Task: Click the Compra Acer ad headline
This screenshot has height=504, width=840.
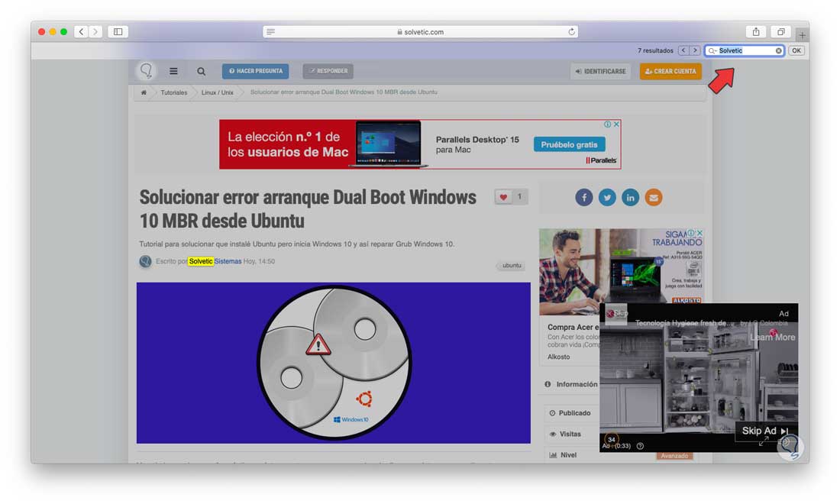Action: [573, 327]
